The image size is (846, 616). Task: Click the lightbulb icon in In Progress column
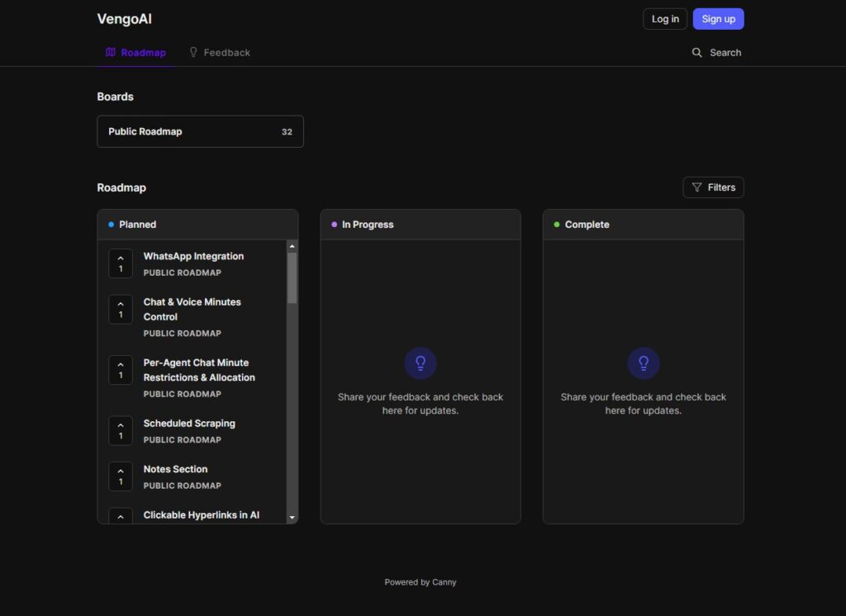coord(421,362)
